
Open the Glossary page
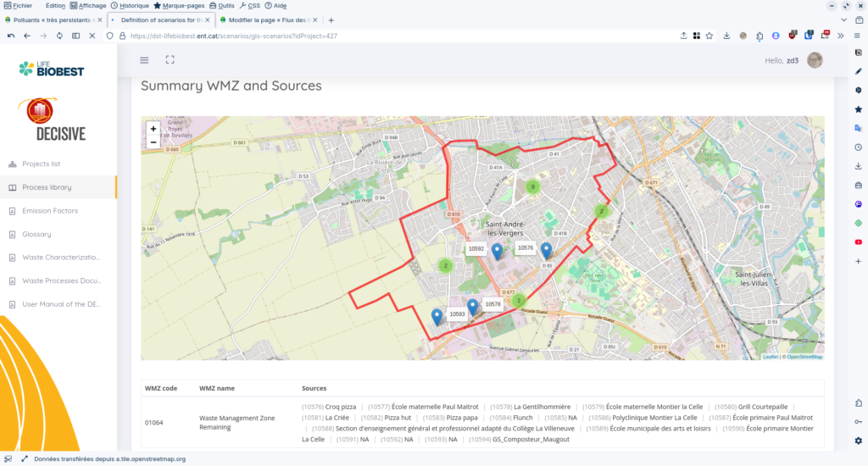pyautogui.click(x=36, y=234)
